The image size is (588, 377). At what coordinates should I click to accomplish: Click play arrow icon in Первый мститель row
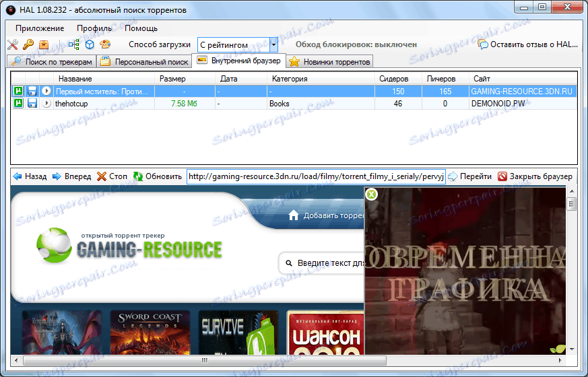point(46,91)
